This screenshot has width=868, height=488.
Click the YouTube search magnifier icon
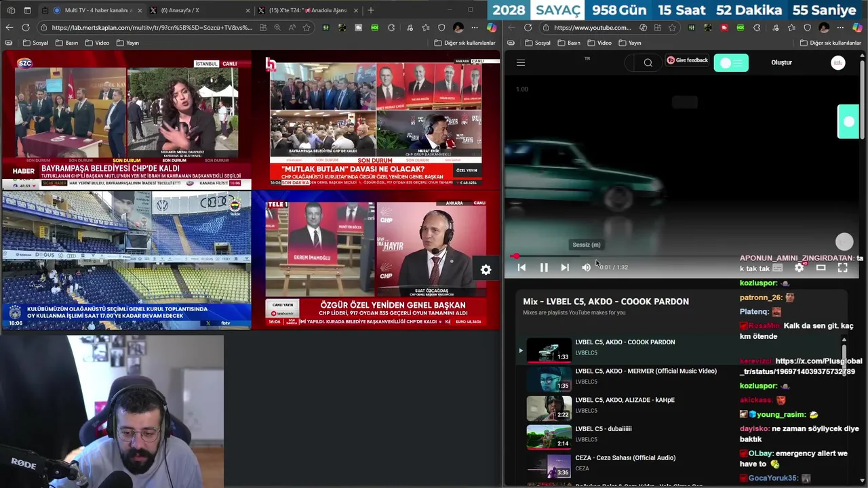pos(648,62)
